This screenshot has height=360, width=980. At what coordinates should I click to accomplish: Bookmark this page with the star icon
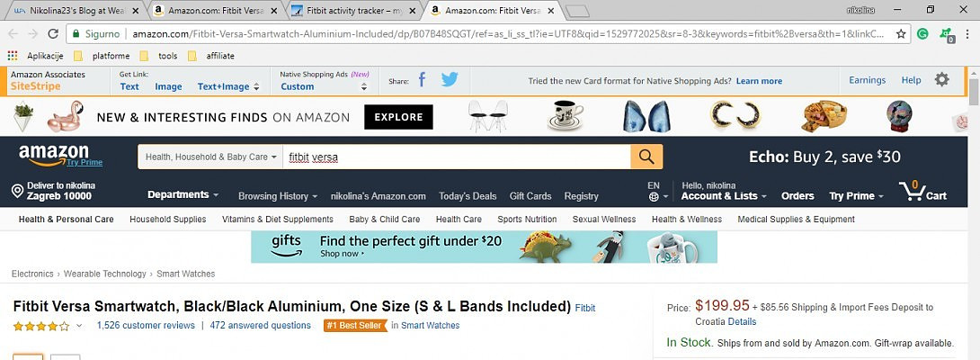pos(901,34)
